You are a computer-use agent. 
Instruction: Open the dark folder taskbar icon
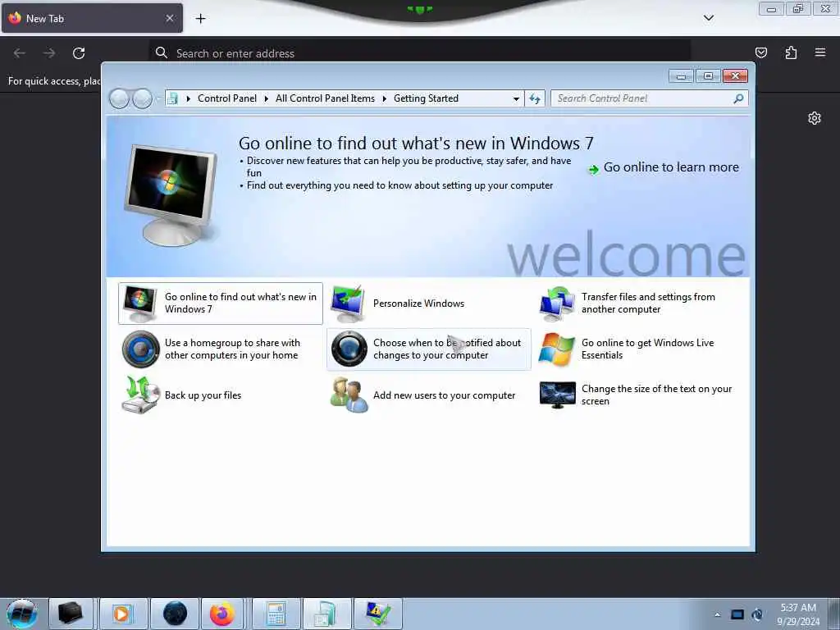pyautogui.click(x=71, y=614)
